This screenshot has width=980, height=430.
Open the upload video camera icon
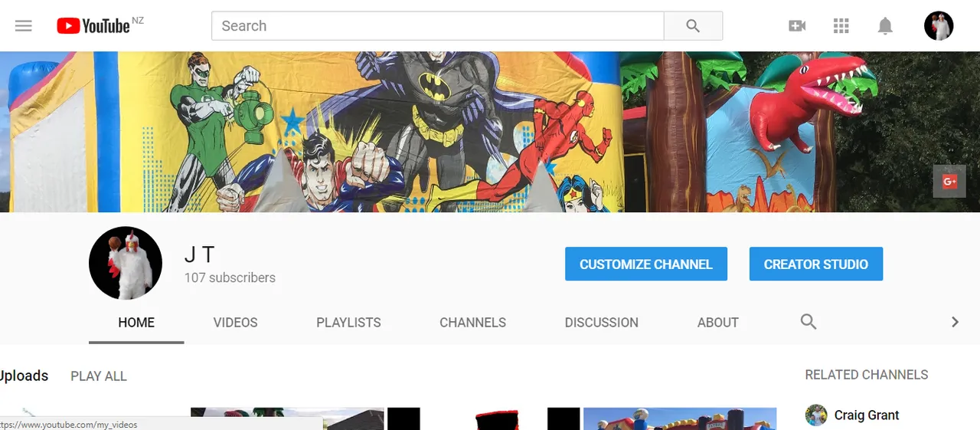point(797,26)
